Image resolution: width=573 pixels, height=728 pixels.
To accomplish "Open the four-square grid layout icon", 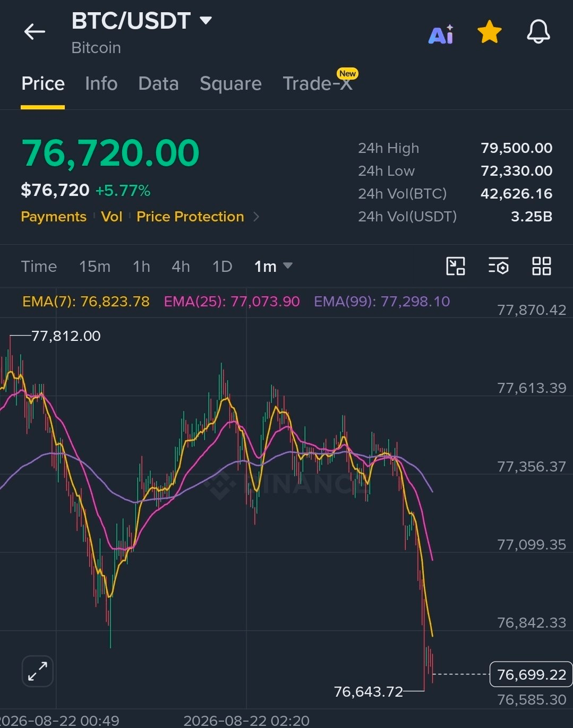I will coord(541,265).
